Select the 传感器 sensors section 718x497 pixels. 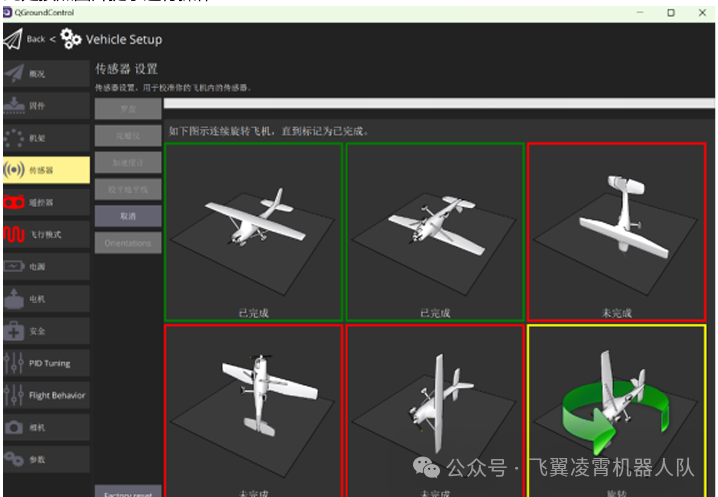[45, 170]
